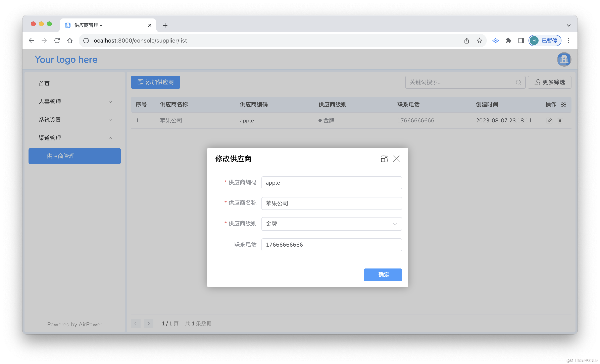
Task: Select 首页 in the sidebar menu
Action: pos(44,84)
